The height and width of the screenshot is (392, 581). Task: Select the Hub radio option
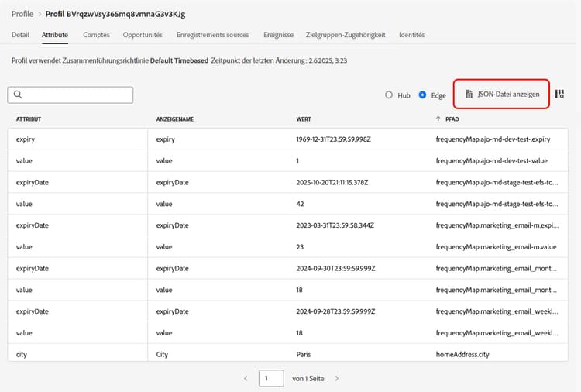[390, 95]
